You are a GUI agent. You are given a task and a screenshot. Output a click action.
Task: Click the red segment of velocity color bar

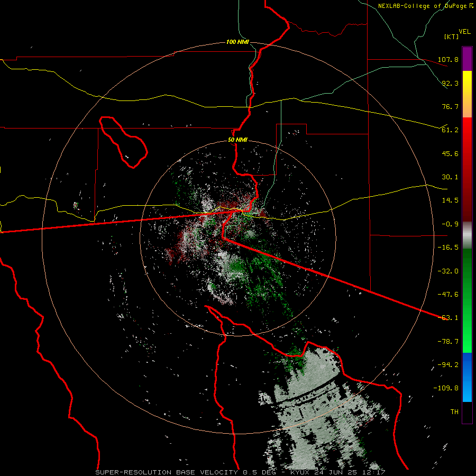[467, 169]
